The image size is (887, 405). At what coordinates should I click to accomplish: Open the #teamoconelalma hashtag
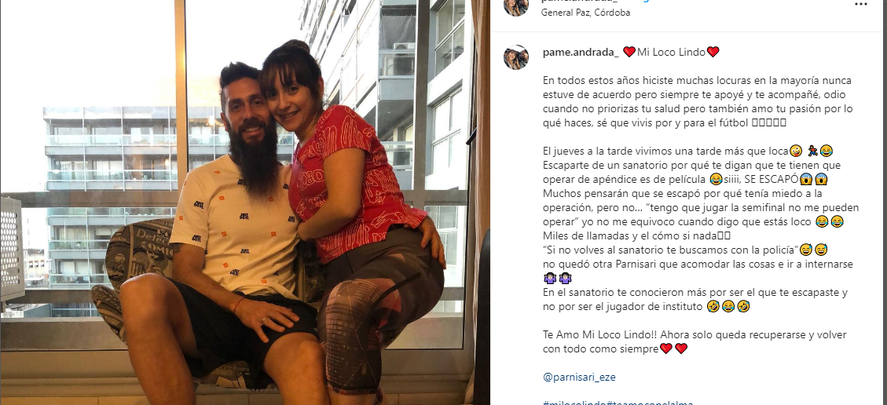coord(649,403)
